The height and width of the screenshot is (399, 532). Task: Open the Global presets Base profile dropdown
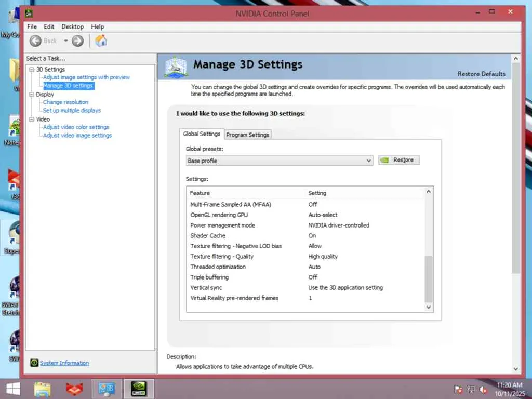pos(280,161)
